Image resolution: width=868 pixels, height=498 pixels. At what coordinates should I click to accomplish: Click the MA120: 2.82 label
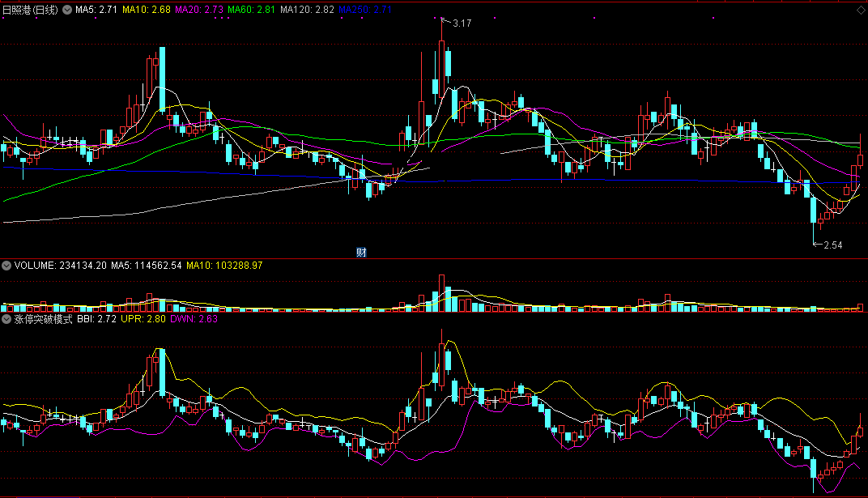[307, 10]
